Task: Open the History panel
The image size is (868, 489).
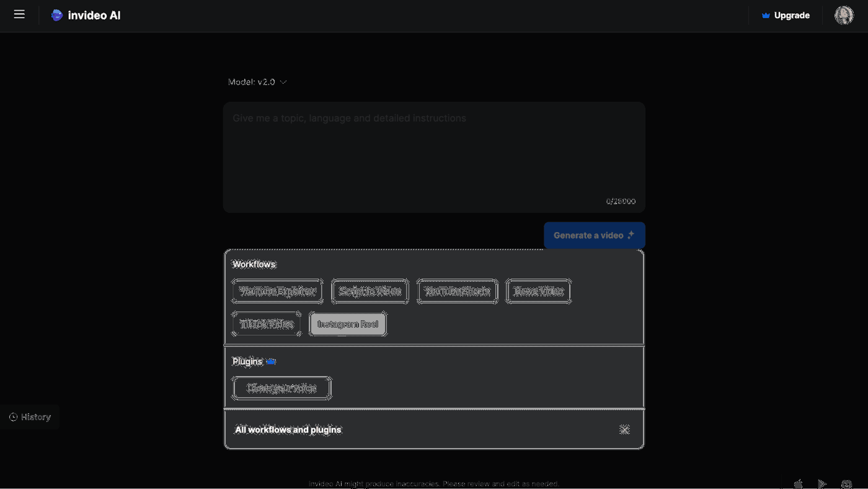Action: (x=30, y=417)
